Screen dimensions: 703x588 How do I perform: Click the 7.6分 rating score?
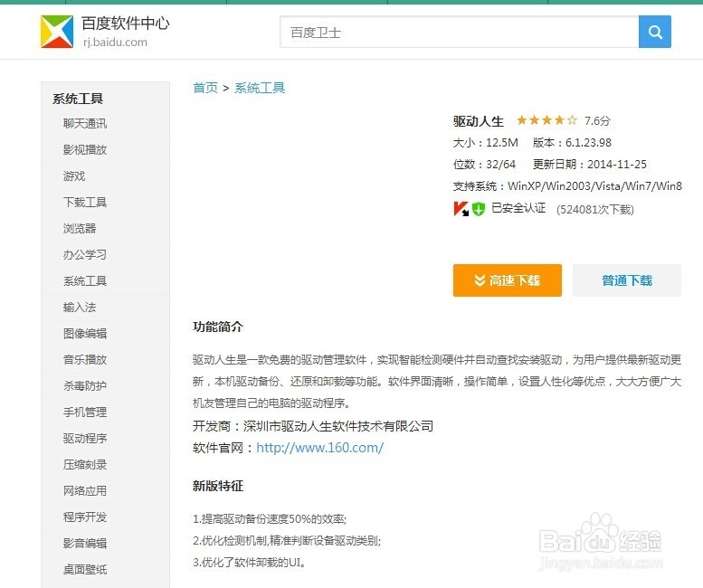point(597,120)
